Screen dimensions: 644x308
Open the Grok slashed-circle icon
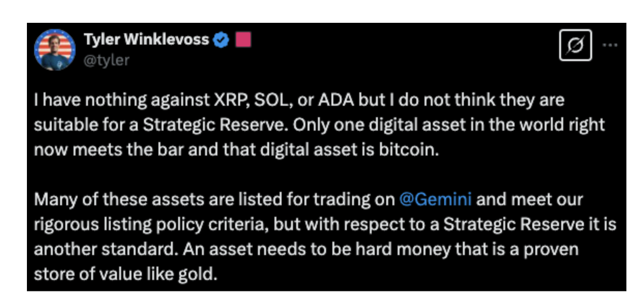pyautogui.click(x=575, y=46)
